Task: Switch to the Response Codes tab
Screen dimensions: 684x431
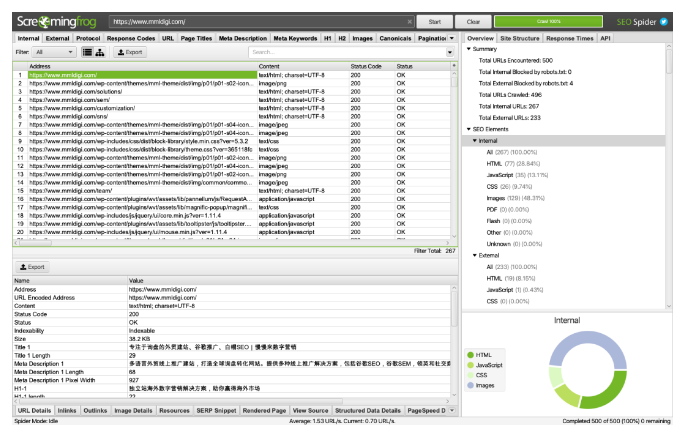Action: [131, 38]
